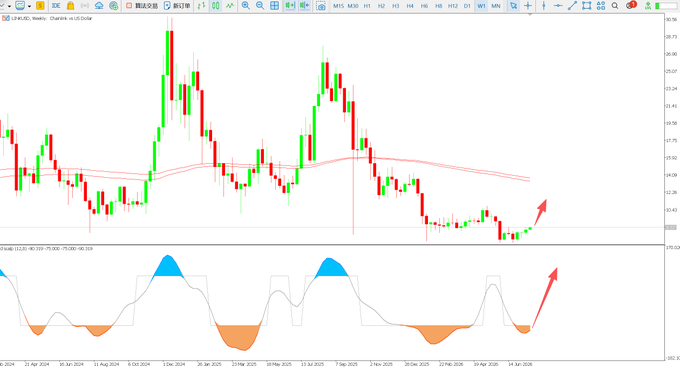Select the D1 timeframe

coord(467,6)
